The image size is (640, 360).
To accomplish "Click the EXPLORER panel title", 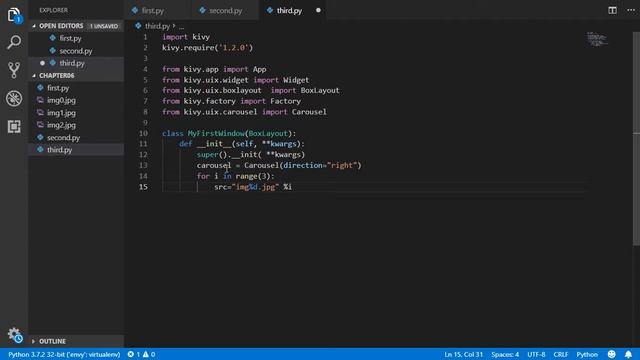I will tap(53, 10).
